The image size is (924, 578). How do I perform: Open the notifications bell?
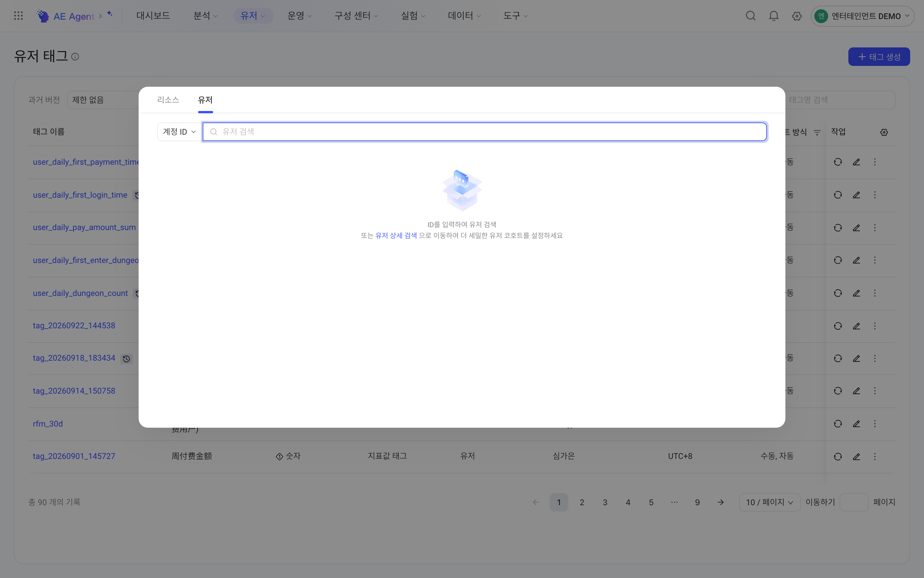774,16
